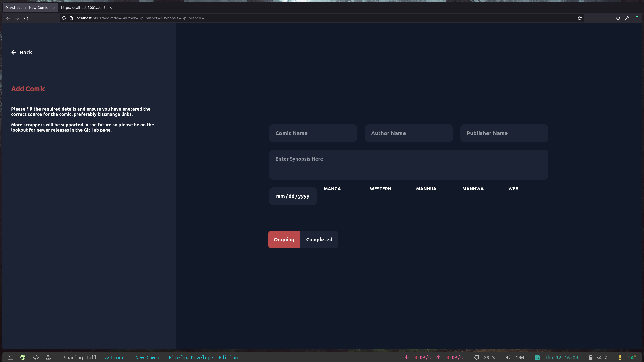
Task: Open the Firefox hamburger menu
Action: coord(636,18)
